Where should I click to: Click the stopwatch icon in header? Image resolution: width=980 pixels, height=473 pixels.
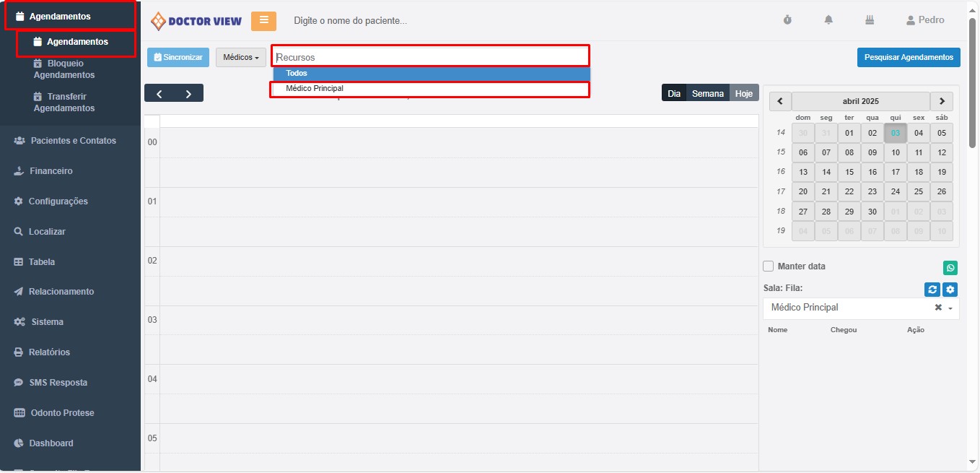pyautogui.click(x=787, y=20)
